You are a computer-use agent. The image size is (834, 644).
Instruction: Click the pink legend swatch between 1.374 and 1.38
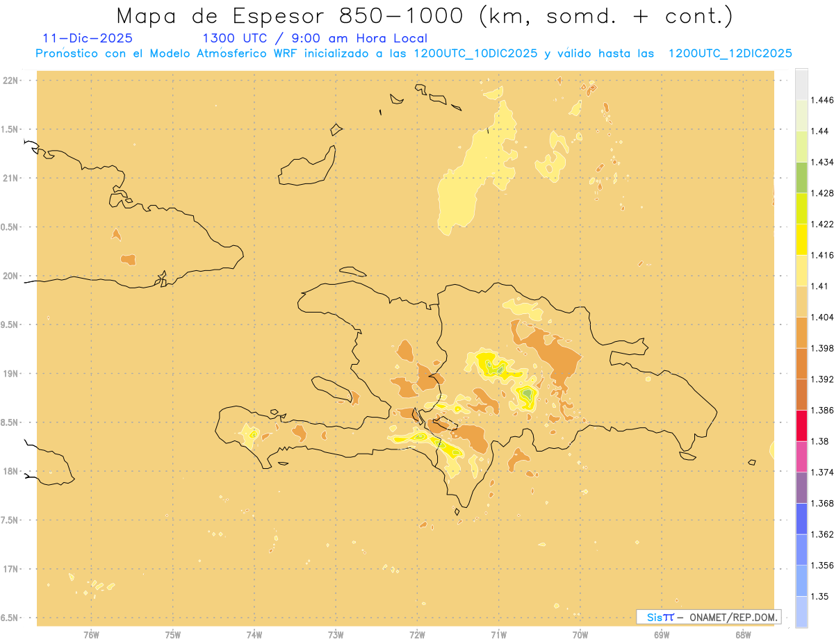[x=801, y=456]
